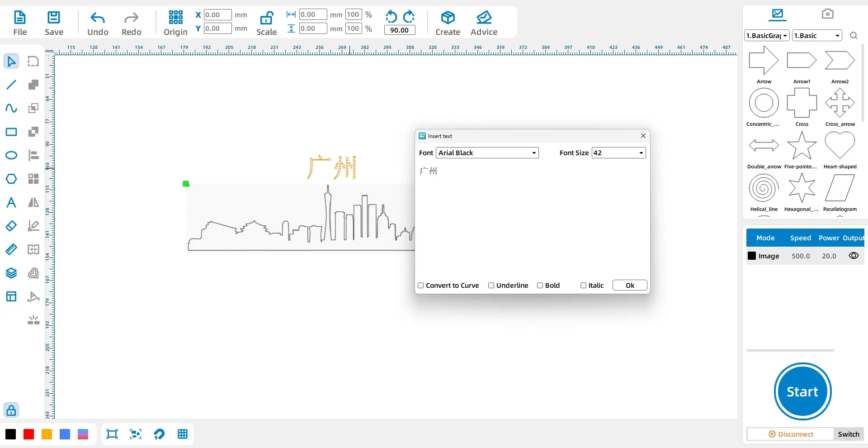Click the Disconnect button
This screenshot has height=448, width=868.
coord(790,434)
